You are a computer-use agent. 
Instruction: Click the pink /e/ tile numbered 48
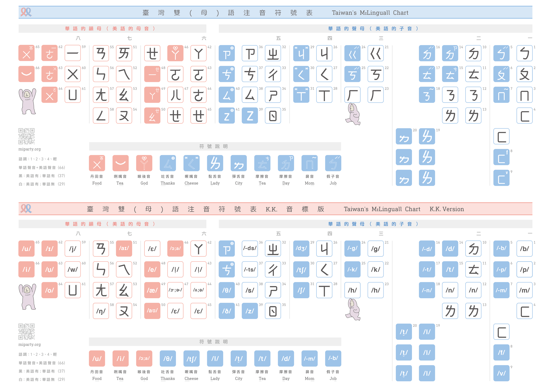point(152,269)
